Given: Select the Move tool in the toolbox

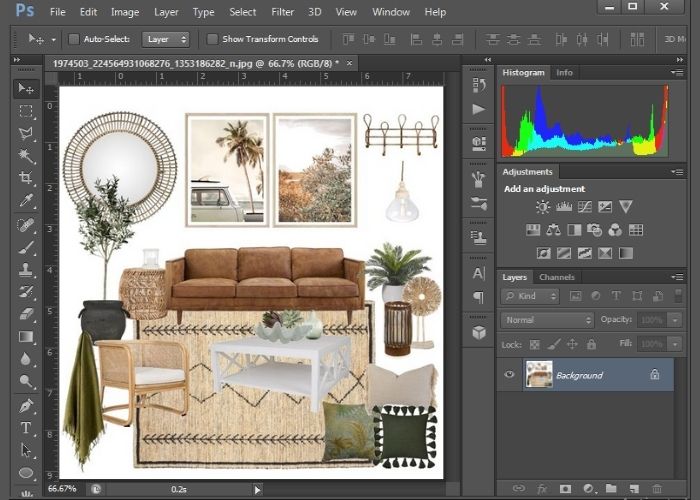Looking at the screenshot, I should 26,89.
